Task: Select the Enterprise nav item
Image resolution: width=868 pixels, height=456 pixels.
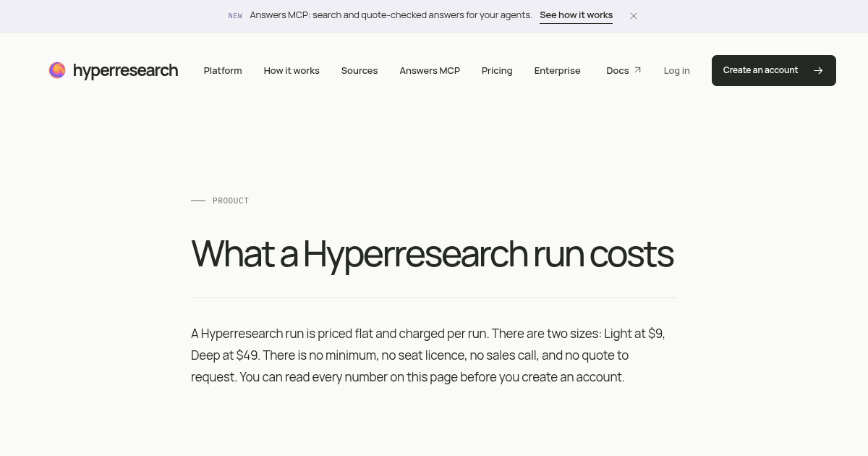Action: [x=558, y=71]
